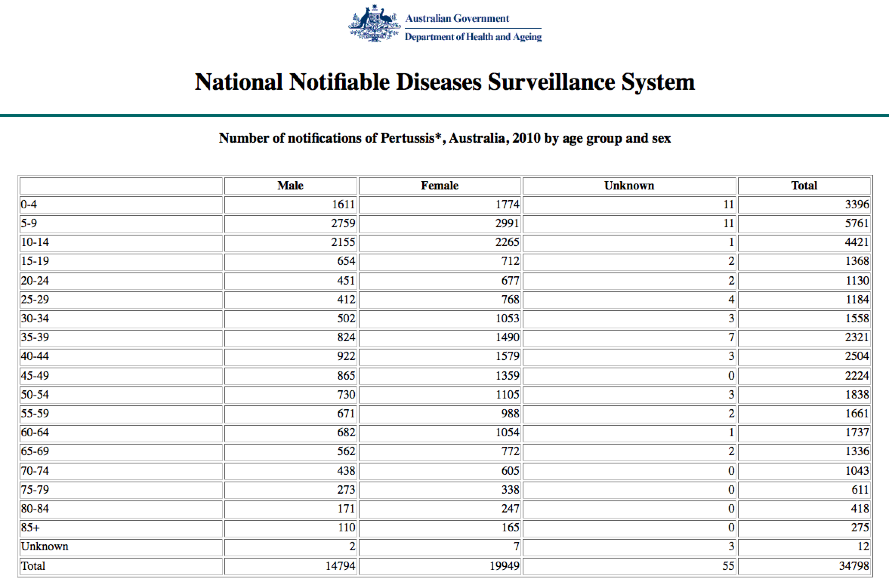This screenshot has width=889, height=588.
Task: Click the 10-14 male value 2155
Action: 343,242
